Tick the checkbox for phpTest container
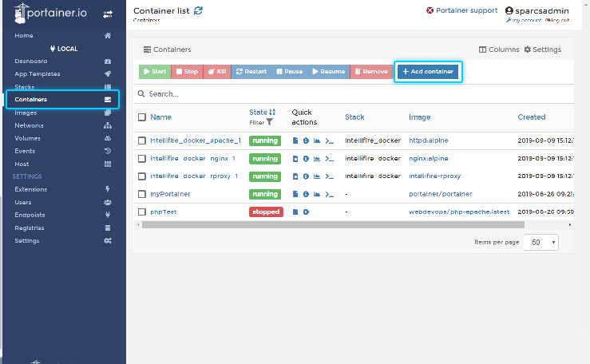This screenshot has width=590, height=364. coord(142,212)
